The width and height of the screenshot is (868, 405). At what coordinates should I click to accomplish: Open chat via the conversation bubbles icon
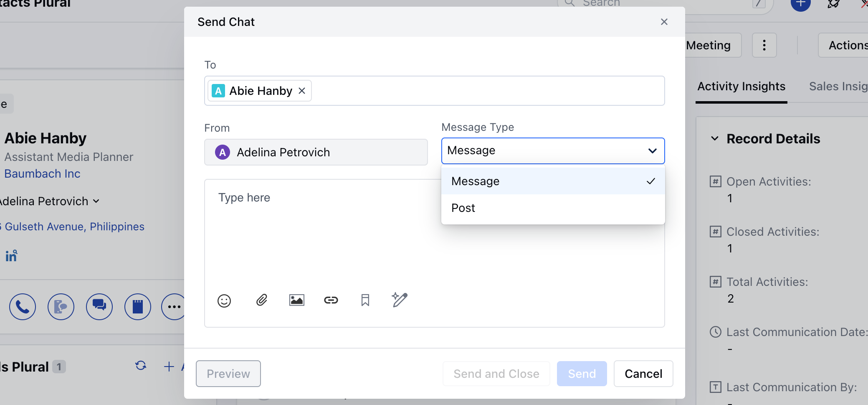click(99, 306)
